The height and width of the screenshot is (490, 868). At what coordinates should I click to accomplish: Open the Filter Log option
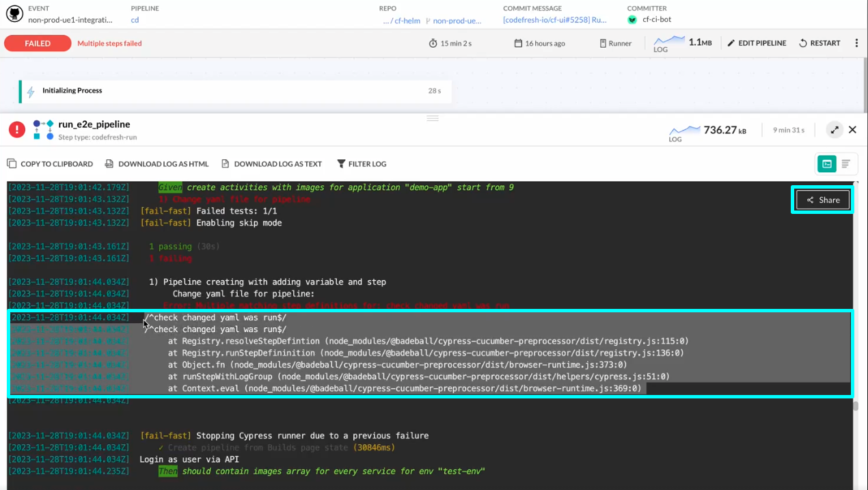coord(362,164)
